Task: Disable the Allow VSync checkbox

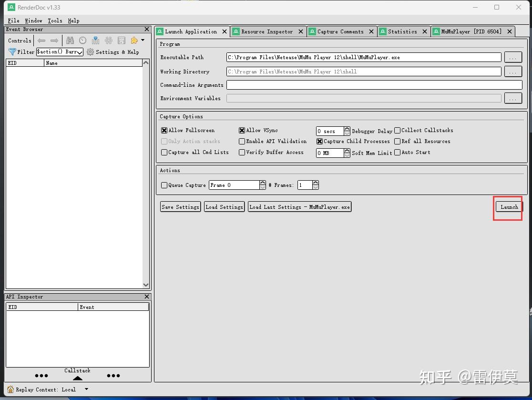Action: coord(242,130)
